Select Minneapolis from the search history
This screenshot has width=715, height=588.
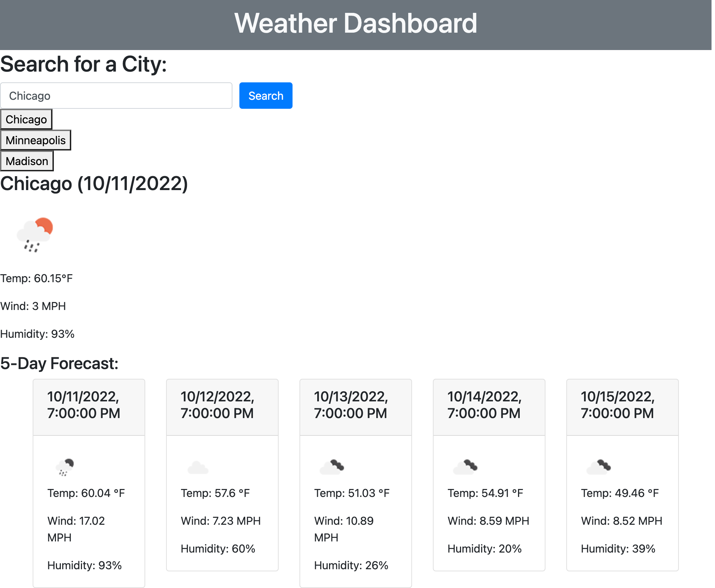[35, 140]
